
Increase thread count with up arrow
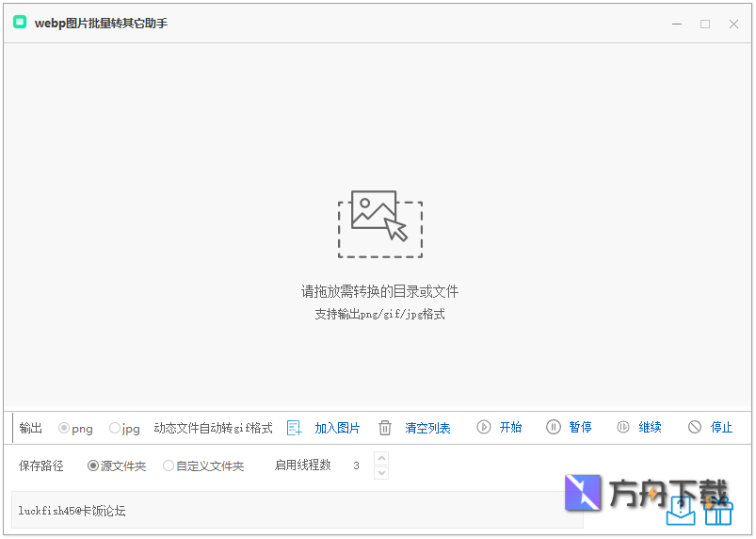coord(381,458)
